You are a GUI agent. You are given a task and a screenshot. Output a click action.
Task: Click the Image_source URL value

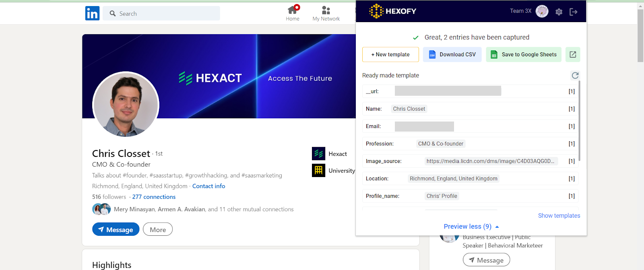491,161
